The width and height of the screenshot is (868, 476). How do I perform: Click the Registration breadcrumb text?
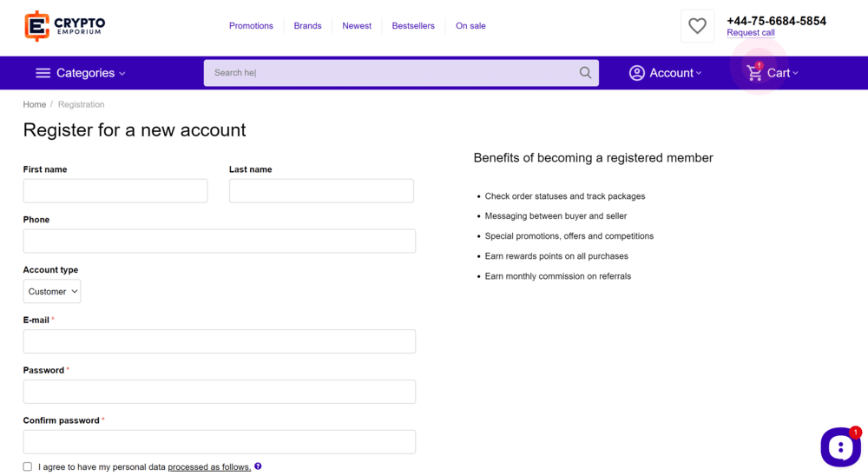pos(81,104)
